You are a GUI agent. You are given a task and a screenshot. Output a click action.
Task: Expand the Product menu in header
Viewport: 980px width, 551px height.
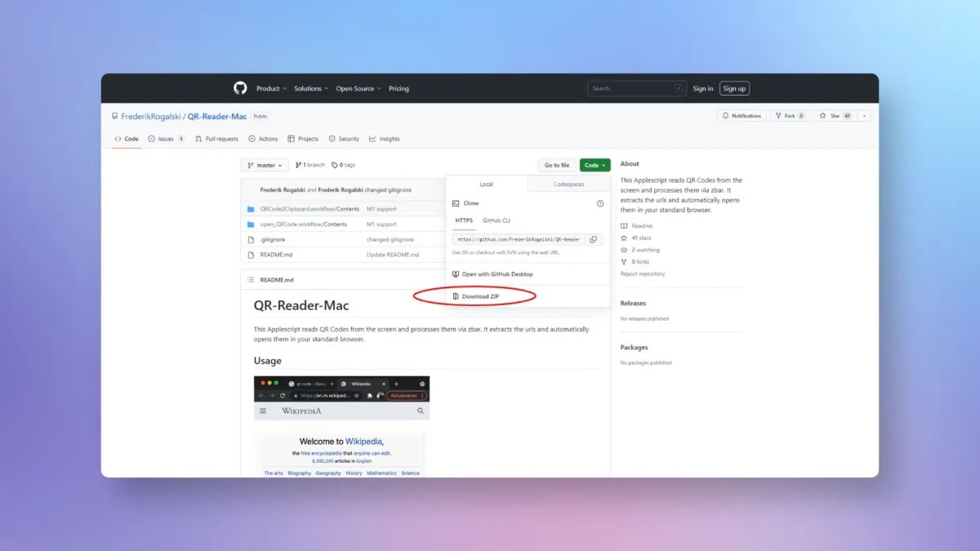pos(271,88)
